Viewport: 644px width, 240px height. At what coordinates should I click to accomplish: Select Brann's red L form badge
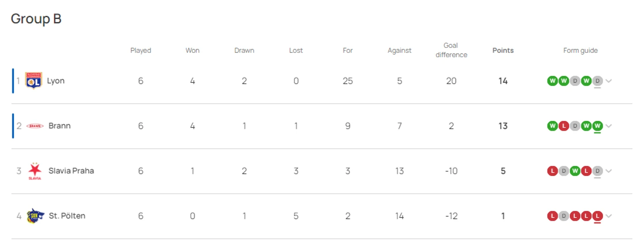(x=564, y=126)
